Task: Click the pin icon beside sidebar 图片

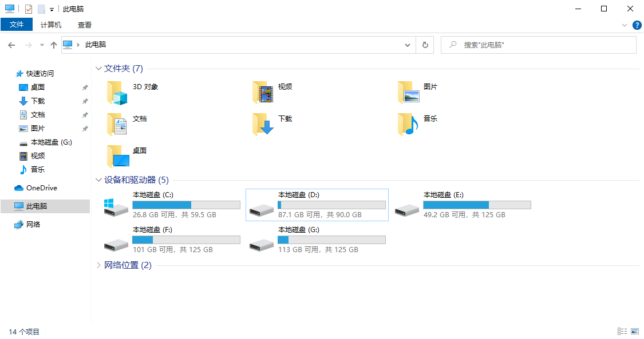Action: [85, 129]
